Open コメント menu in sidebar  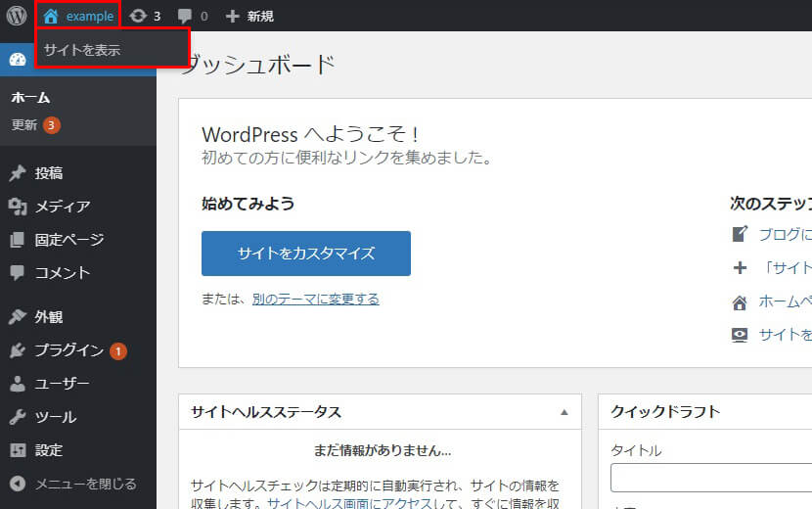63,273
